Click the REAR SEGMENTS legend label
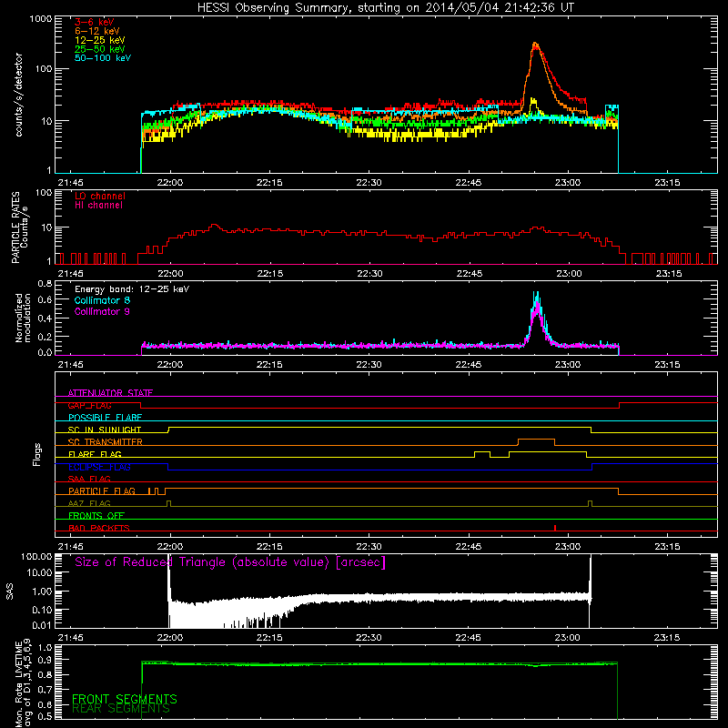 121,709
